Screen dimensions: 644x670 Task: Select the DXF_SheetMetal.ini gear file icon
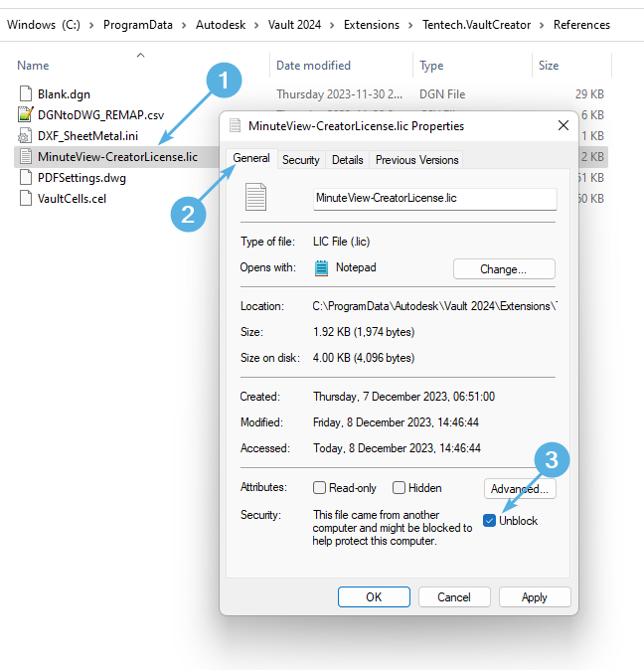25,135
